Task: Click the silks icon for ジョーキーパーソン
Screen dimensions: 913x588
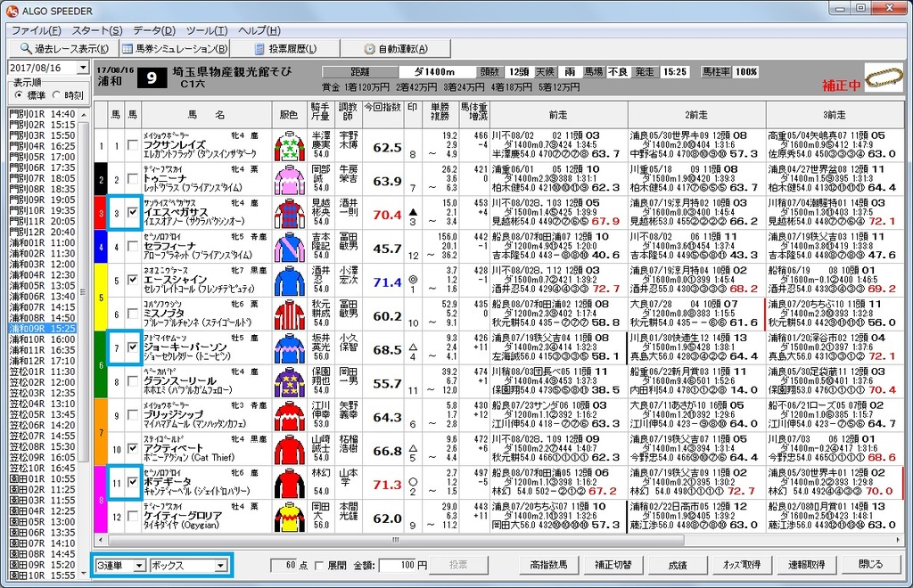Action: point(290,348)
